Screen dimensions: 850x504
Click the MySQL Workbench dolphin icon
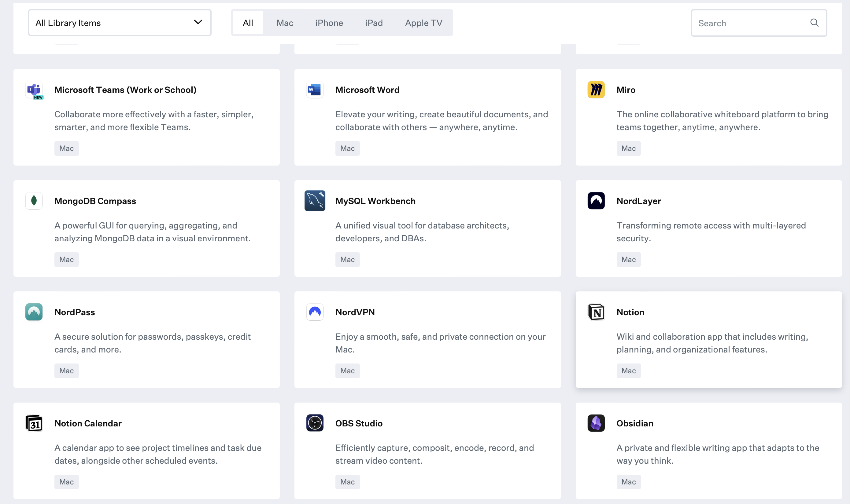click(314, 201)
